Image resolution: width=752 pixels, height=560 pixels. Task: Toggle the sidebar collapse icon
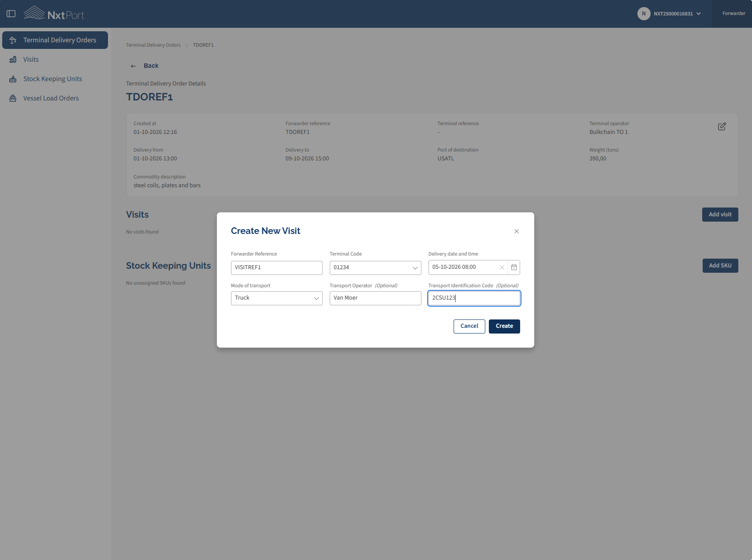11,14
